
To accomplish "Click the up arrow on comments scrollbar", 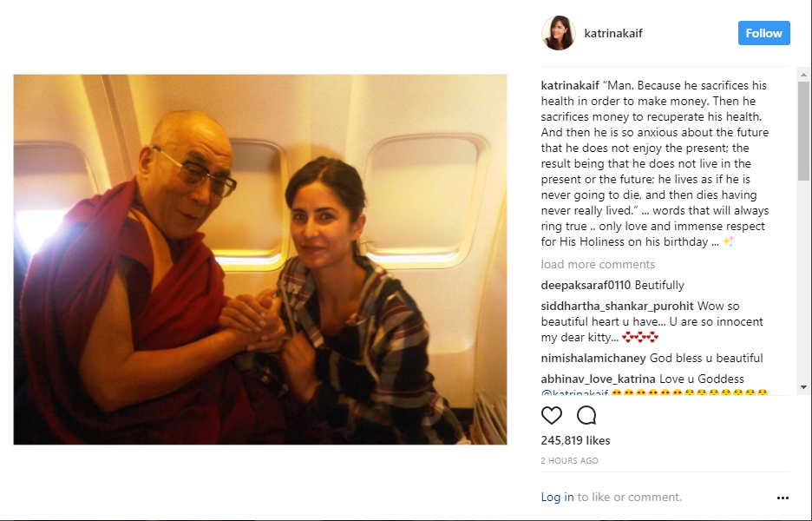I will coord(803,75).
